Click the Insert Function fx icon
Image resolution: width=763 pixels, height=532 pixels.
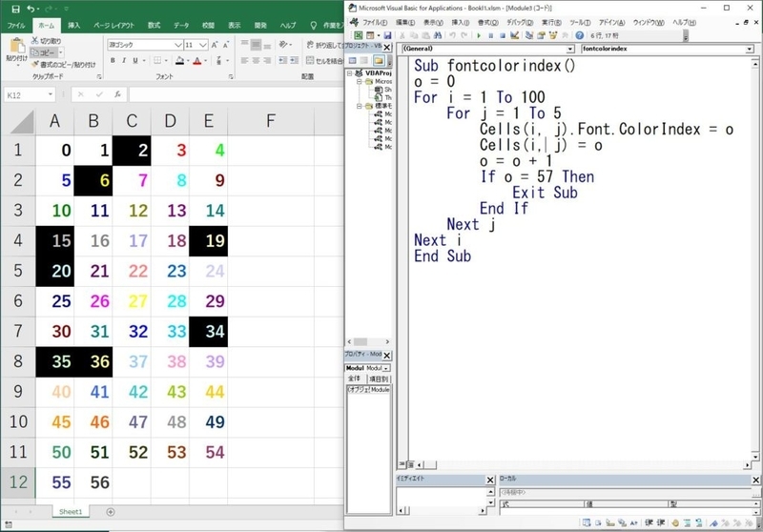coord(117,94)
